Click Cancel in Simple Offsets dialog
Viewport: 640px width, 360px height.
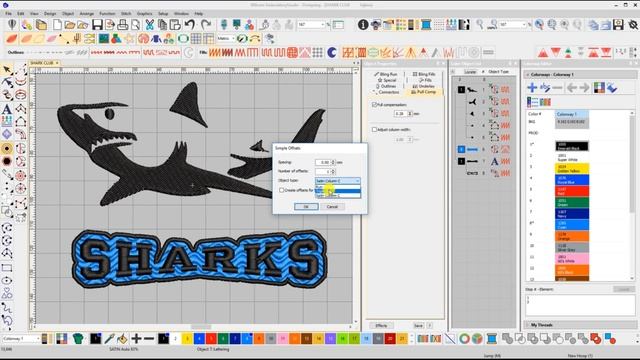[332, 207]
